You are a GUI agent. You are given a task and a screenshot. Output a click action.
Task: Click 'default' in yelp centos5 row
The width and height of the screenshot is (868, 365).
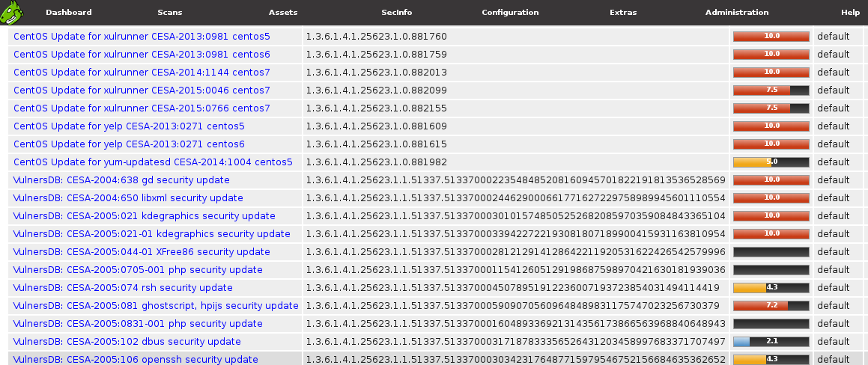point(833,126)
